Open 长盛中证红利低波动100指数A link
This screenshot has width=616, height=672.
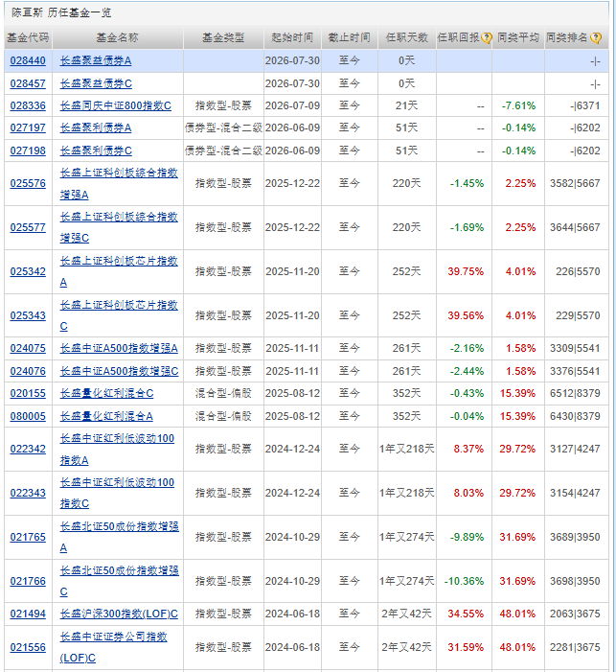pyautogui.click(x=117, y=450)
